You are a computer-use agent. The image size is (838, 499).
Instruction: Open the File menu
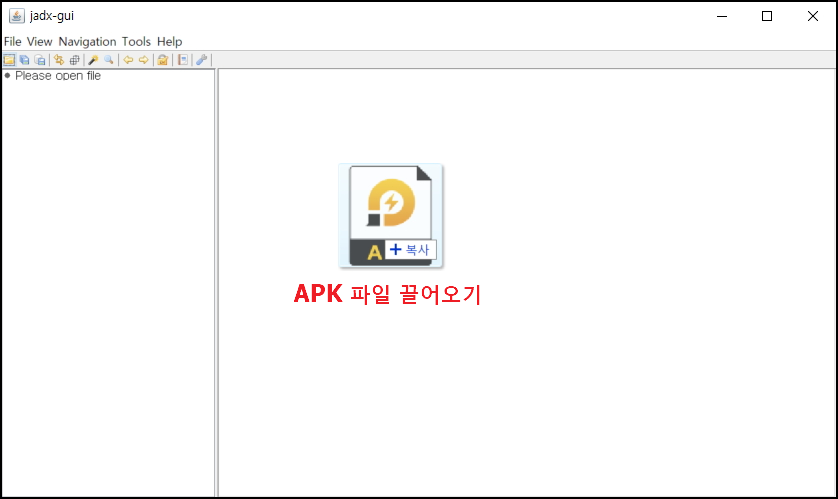(x=12, y=42)
